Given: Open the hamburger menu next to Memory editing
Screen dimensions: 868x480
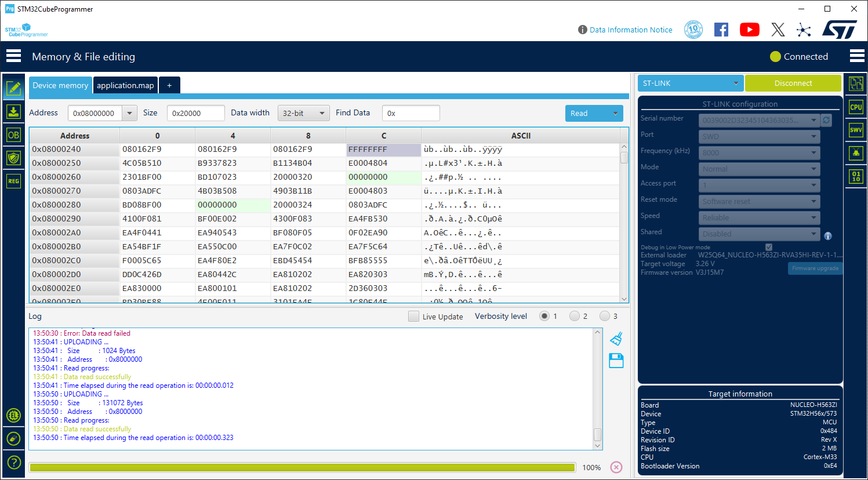Looking at the screenshot, I should coord(13,56).
